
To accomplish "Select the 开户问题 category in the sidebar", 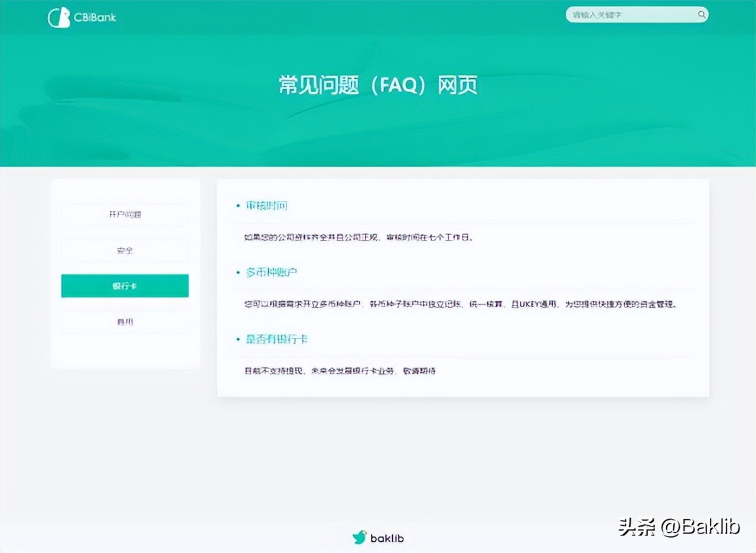I will click(x=125, y=214).
